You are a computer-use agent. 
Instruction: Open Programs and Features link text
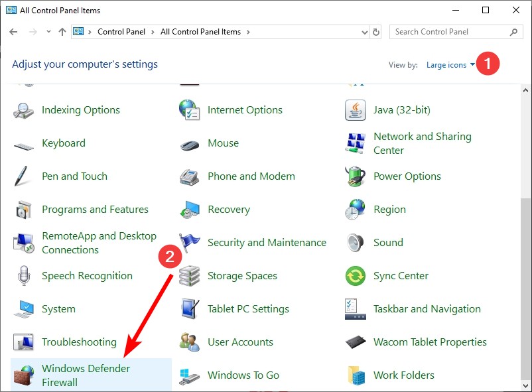click(95, 210)
